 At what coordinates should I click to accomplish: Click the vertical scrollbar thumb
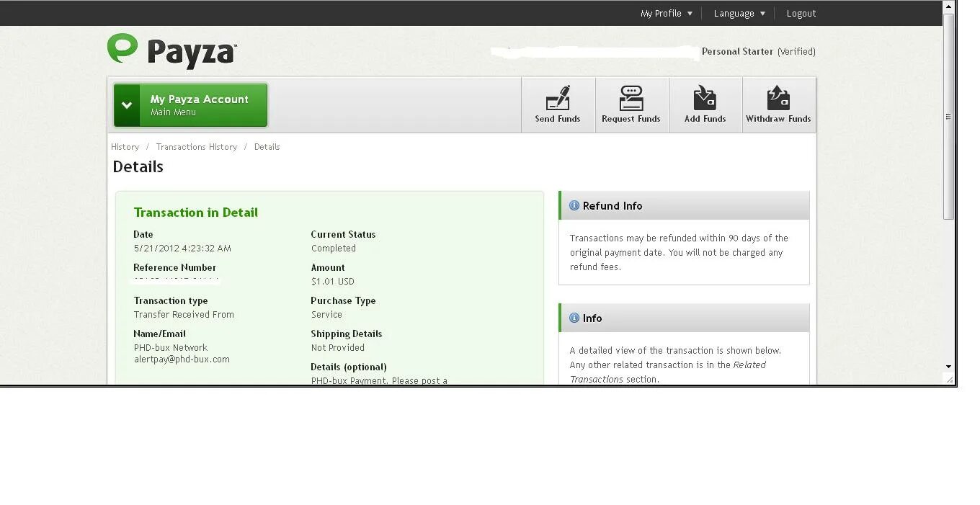[x=949, y=116]
